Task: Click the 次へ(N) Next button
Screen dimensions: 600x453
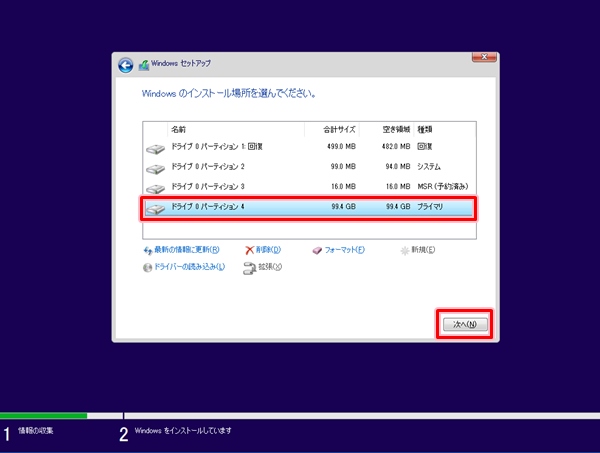Action: pyautogui.click(x=465, y=324)
